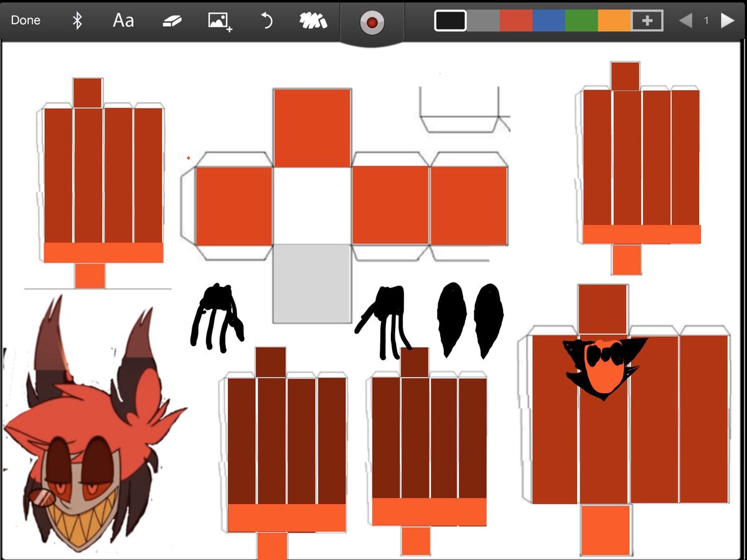
Task: Select the freehand drawing tool
Action: [313, 21]
